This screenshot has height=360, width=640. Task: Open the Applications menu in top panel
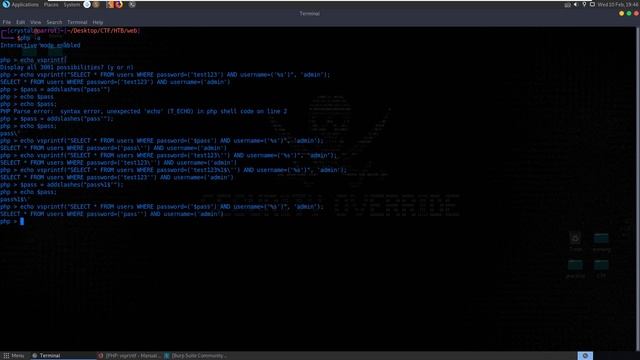pos(25,4)
